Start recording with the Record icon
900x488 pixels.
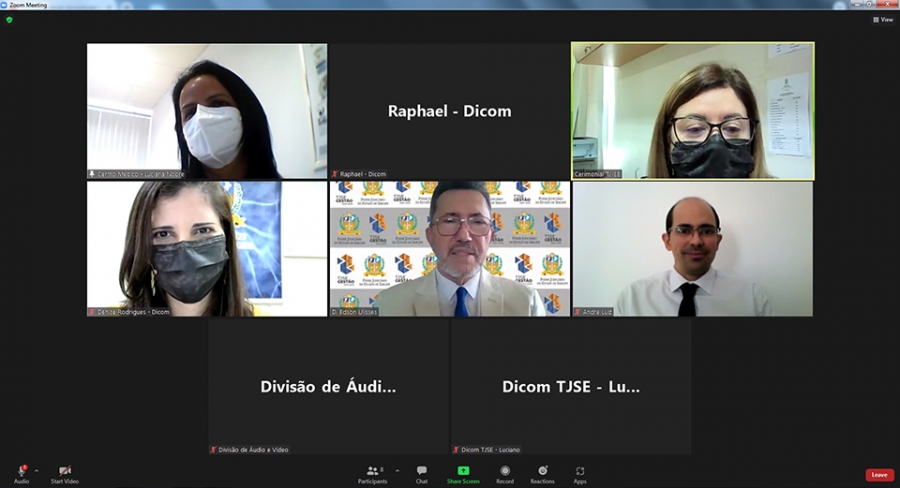pyautogui.click(x=505, y=470)
